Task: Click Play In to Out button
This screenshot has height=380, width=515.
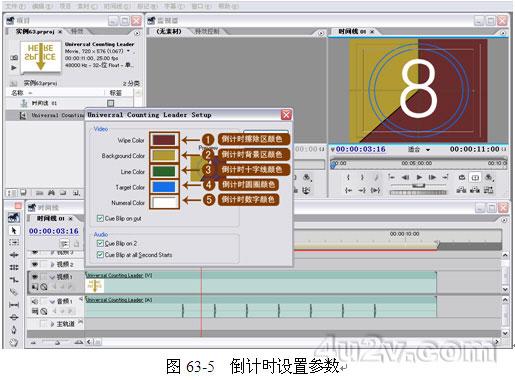Action: (376, 190)
